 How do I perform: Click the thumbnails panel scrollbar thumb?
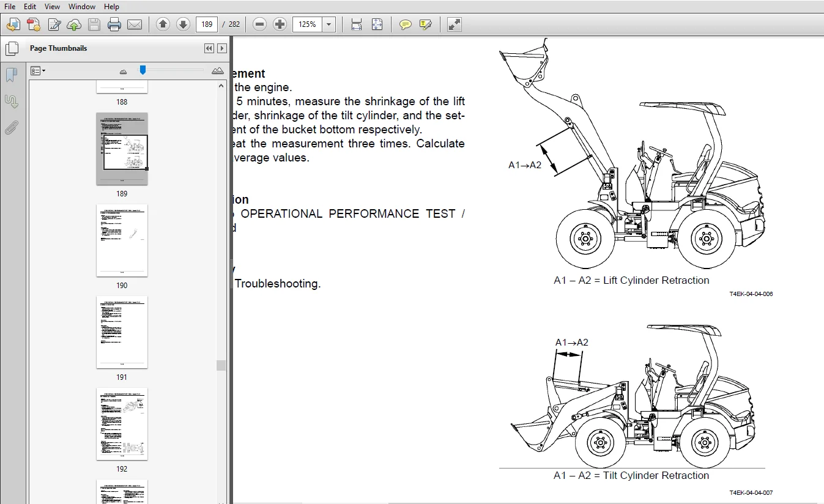pos(221,366)
